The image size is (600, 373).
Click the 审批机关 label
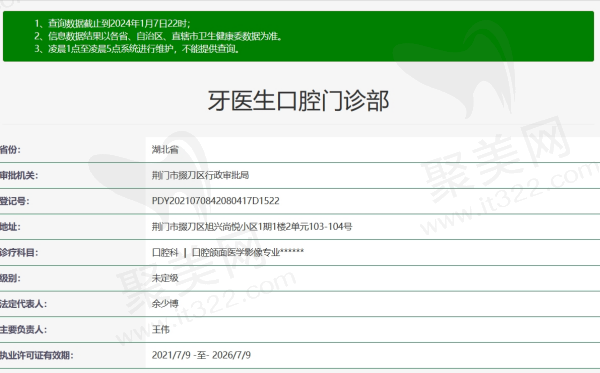(x=19, y=175)
